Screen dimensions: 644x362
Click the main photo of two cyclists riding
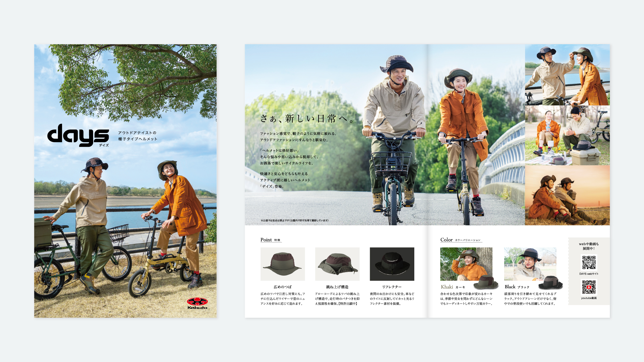(x=385, y=135)
